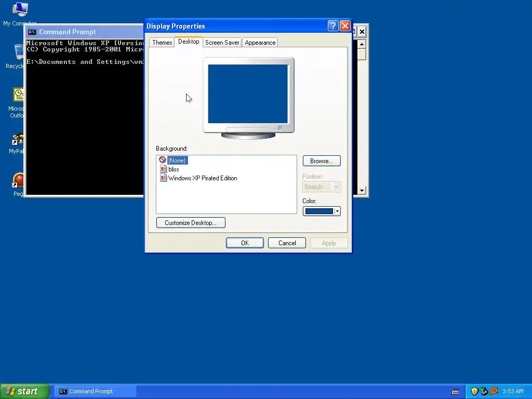
Task: Click the image icon beside Windows XP Pirated Edition
Action: pyautogui.click(x=163, y=178)
